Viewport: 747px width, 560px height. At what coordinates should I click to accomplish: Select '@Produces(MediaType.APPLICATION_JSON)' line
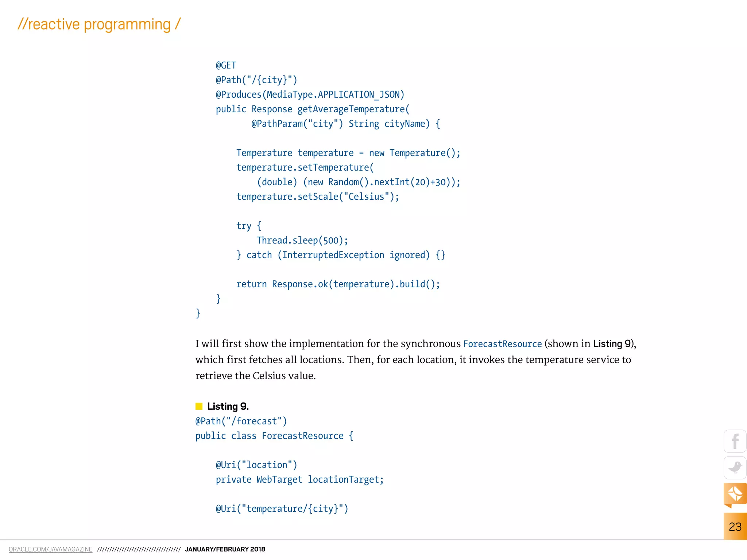[x=310, y=95]
